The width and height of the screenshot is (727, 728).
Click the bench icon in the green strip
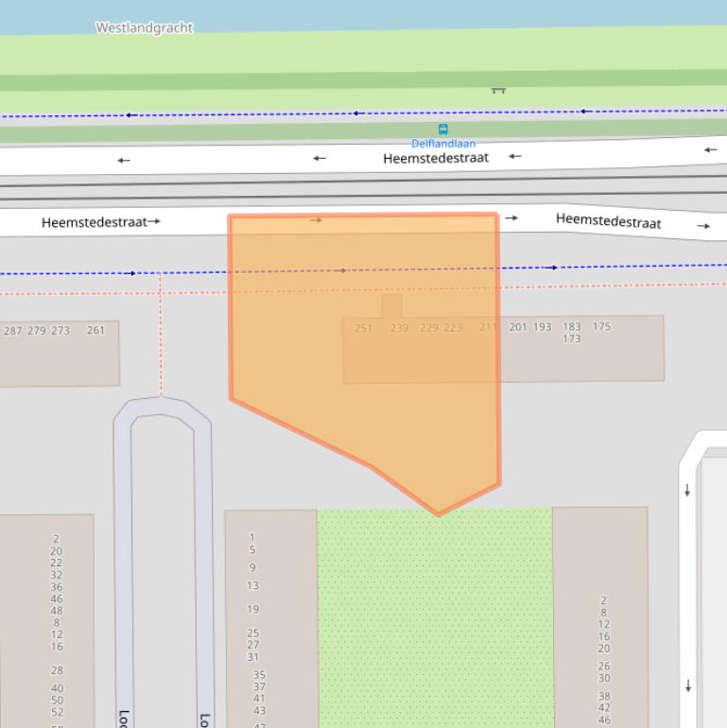click(498, 90)
